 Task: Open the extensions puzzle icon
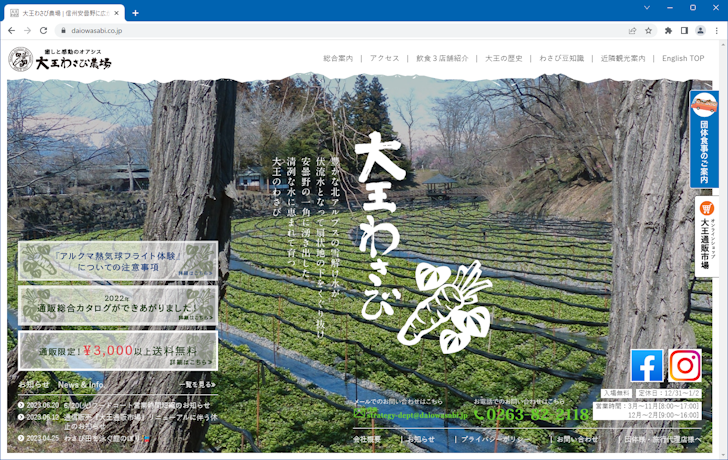pyautogui.click(x=668, y=31)
